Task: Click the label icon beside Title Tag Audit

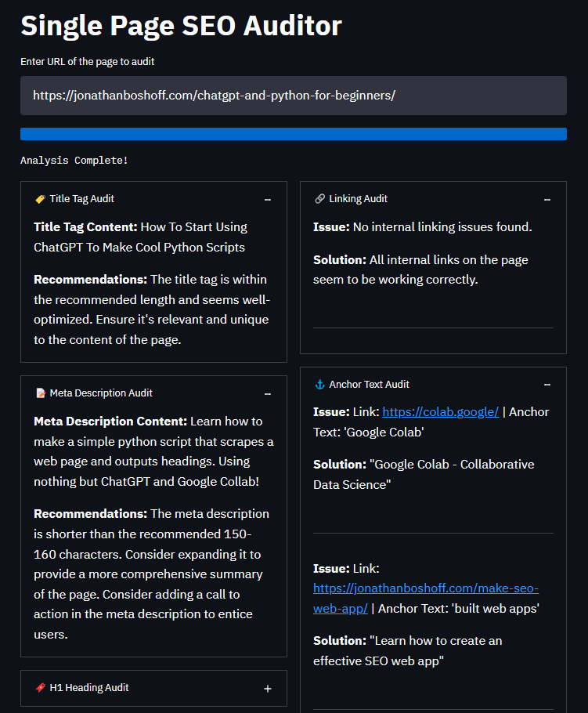Action: tap(41, 199)
